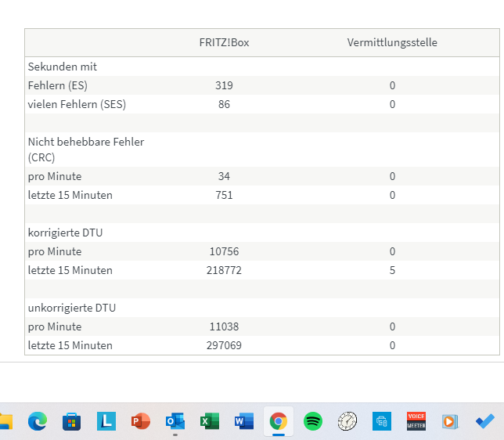Screen dimensions: 504x440
Task: Open File Explorer folder icon
Action: [5, 421]
